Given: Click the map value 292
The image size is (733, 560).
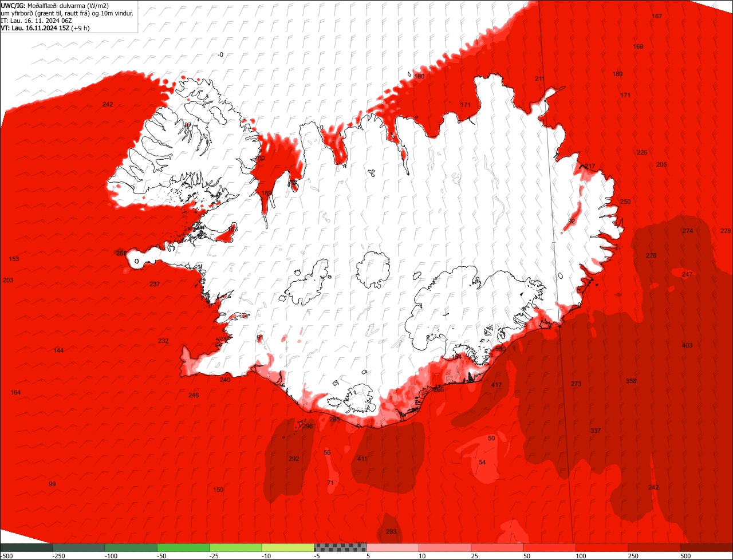Looking at the screenshot, I should click(x=294, y=459).
